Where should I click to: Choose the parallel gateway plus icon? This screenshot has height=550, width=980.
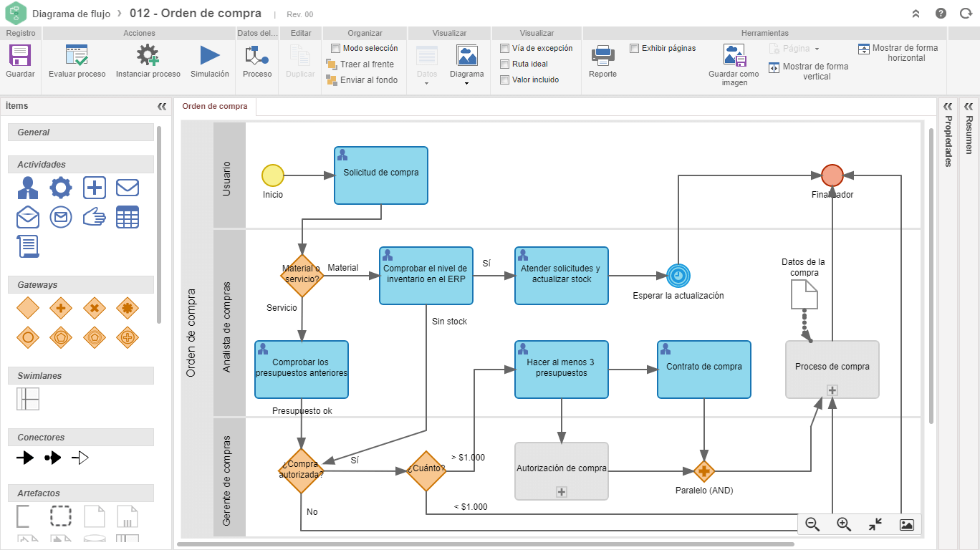[x=60, y=308]
